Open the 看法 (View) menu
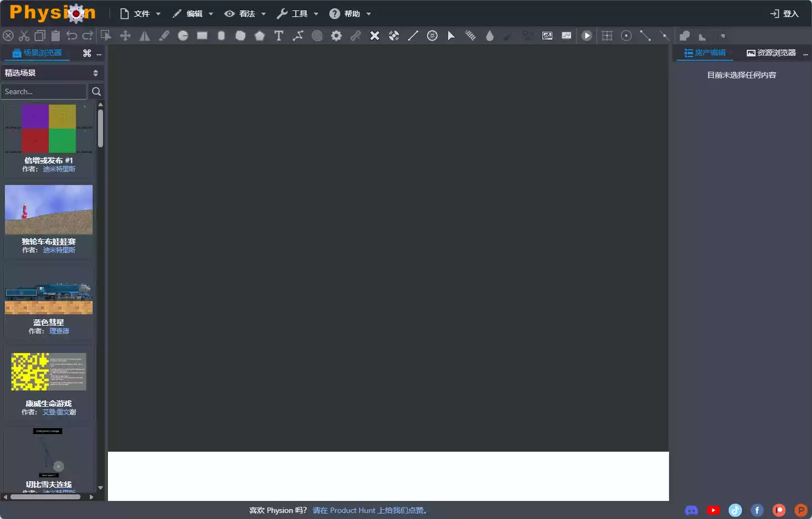 245,14
